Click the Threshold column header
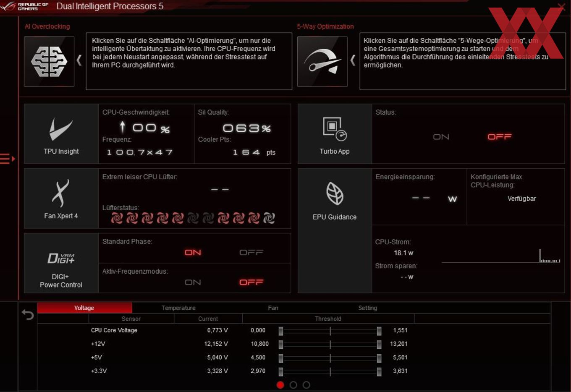The width and height of the screenshot is (571, 392). [328, 319]
